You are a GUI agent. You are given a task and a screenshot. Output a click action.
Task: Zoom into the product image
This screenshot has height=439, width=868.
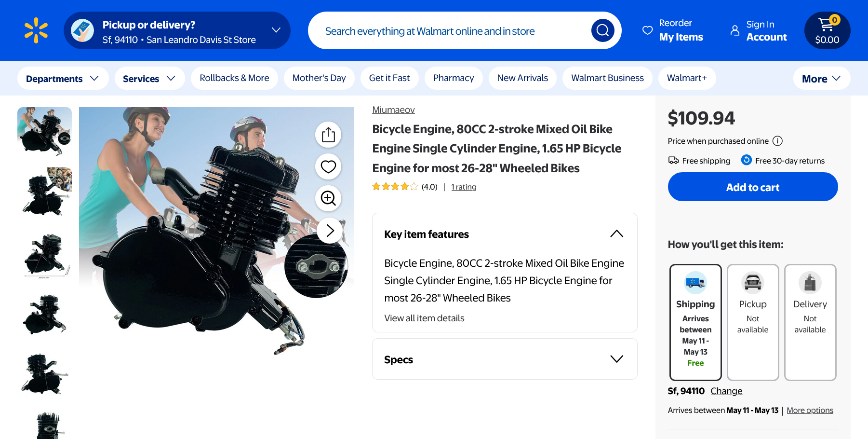coord(328,198)
